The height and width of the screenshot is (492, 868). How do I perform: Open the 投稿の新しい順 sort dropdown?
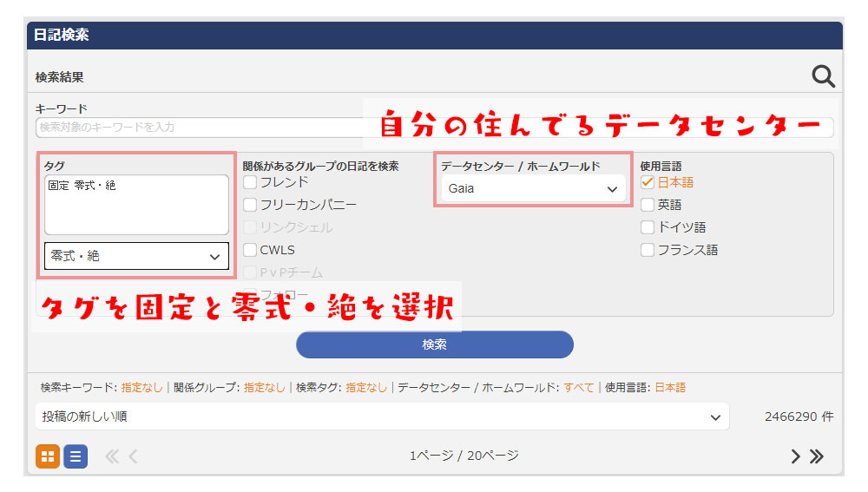coord(382,417)
